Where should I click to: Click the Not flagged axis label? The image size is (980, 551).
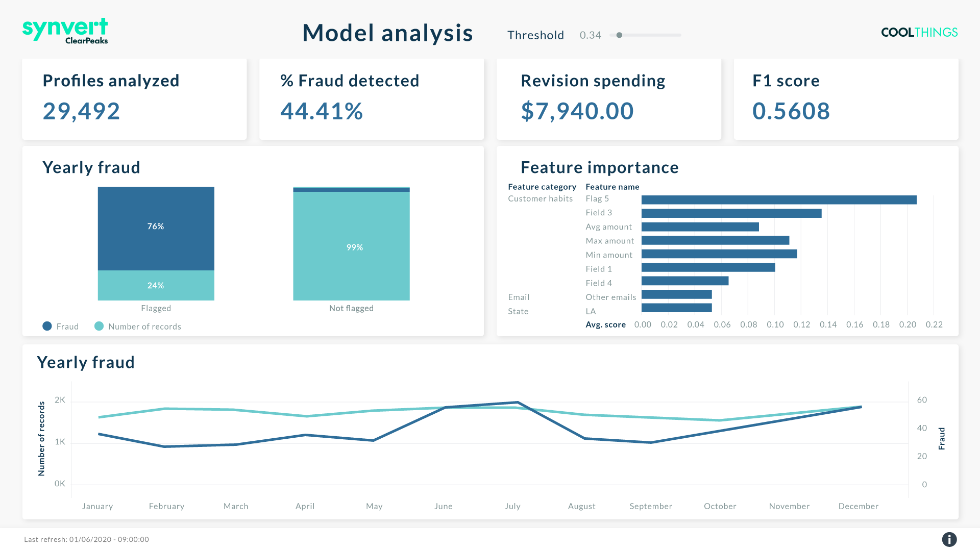351,309
